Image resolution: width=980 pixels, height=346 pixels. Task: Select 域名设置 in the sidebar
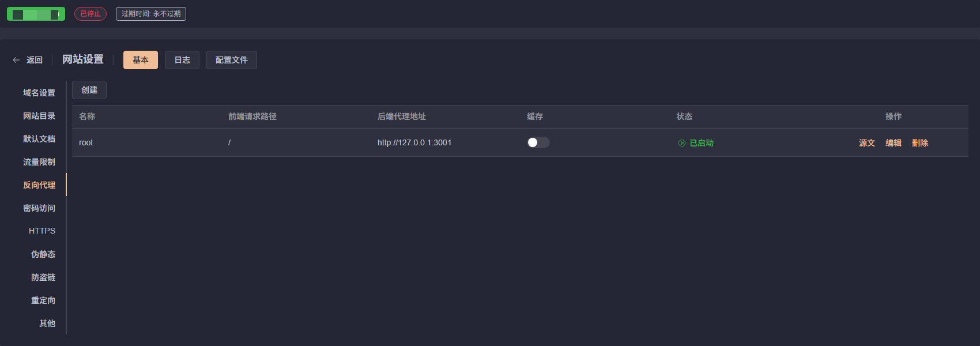pos(39,93)
